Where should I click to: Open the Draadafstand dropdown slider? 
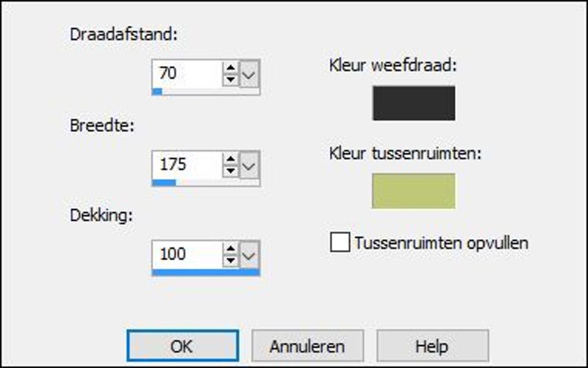[250, 74]
